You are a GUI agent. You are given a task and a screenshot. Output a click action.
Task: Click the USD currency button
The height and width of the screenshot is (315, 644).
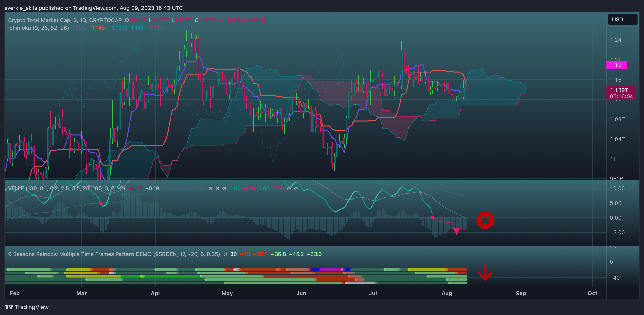(622, 19)
